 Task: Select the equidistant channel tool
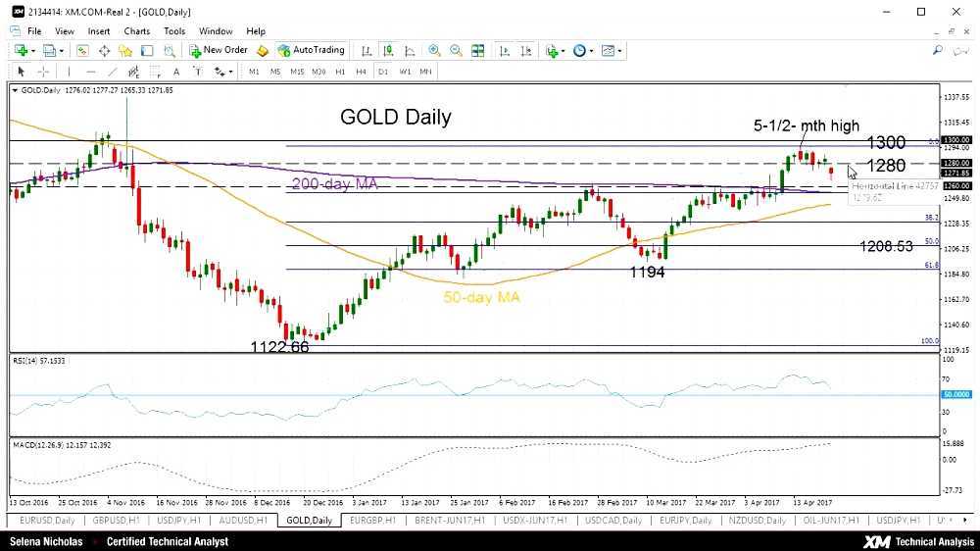133,72
